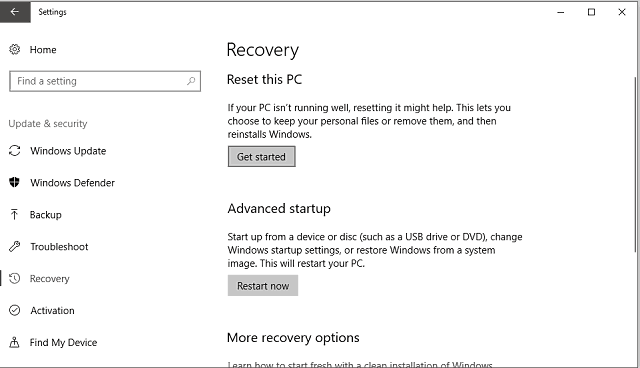Click the Restart now button
Viewport: 640px width, 368px height.
pyautogui.click(x=263, y=286)
